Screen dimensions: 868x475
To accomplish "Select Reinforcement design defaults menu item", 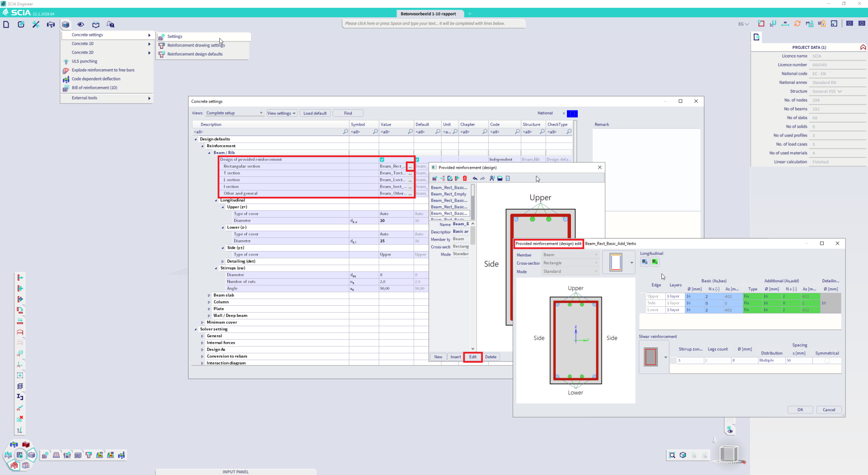I will pyautogui.click(x=195, y=54).
